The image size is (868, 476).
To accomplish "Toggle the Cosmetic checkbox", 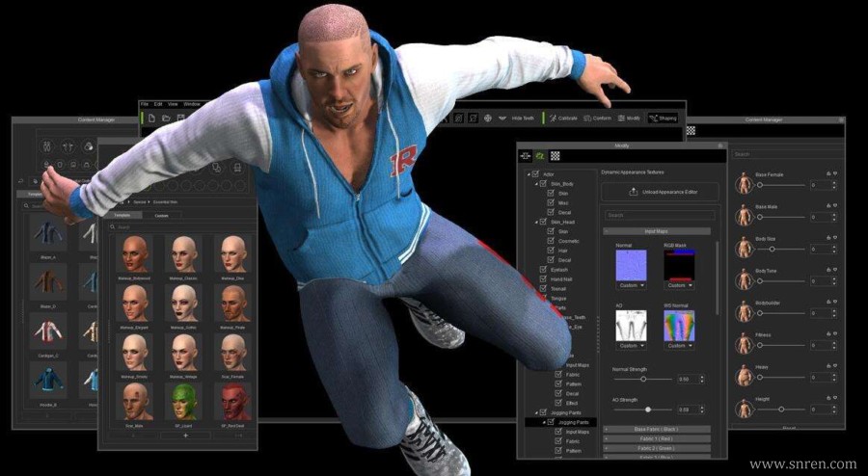I will [x=551, y=241].
